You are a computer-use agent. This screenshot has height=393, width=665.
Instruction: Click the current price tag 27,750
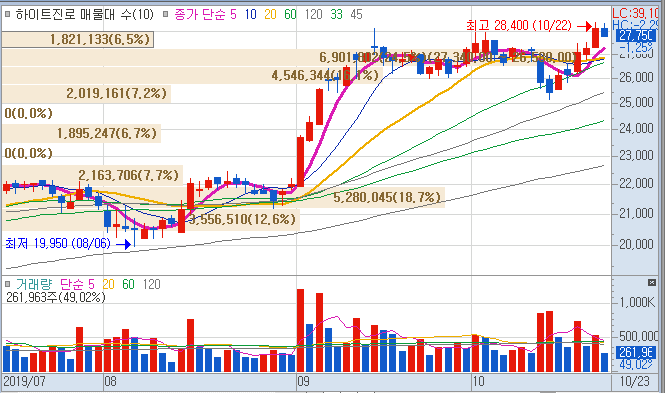(635, 35)
